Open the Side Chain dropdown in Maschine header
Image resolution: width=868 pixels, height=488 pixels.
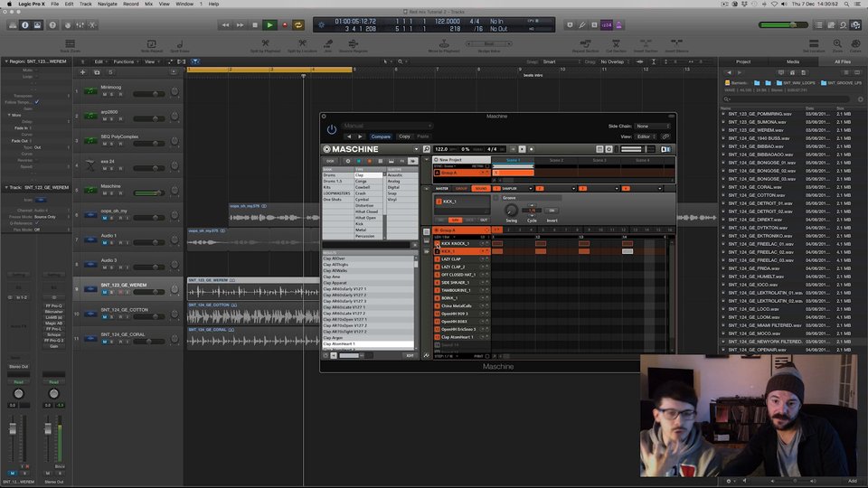click(x=652, y=127)
